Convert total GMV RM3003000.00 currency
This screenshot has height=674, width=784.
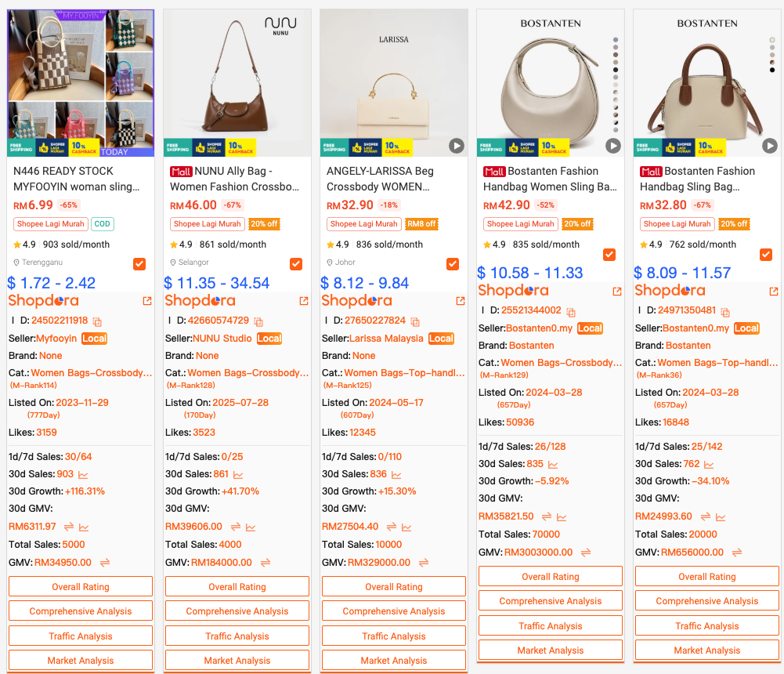[586, 553]
